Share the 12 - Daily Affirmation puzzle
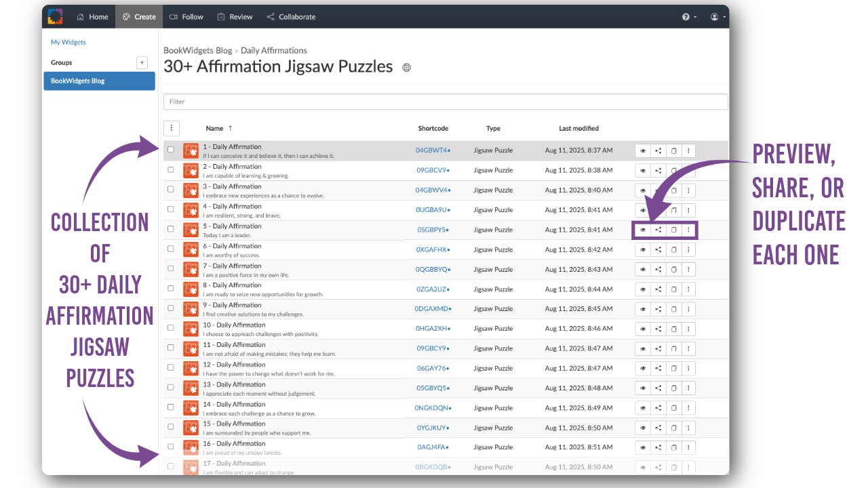Screen dimensions: 868x488 click(x=658, y=369)
